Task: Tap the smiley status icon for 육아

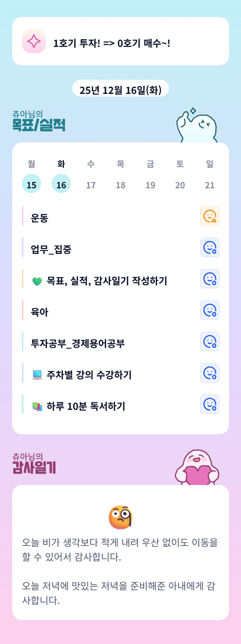Action: [210, 310]
